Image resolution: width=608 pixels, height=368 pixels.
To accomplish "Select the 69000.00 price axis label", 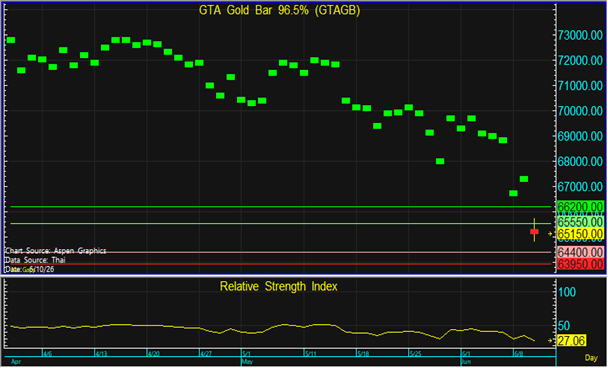I will tap(580, 136).
